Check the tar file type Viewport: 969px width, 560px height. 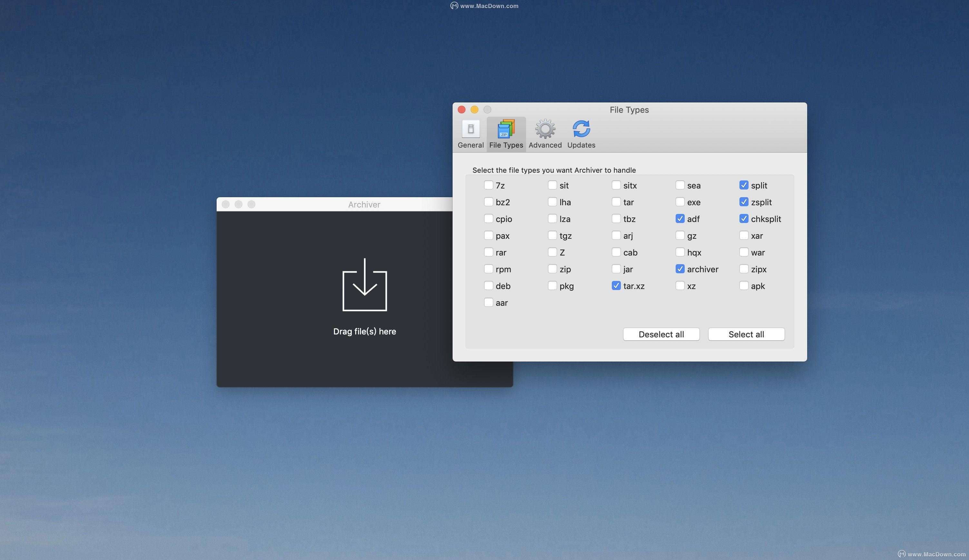point(616,202)
